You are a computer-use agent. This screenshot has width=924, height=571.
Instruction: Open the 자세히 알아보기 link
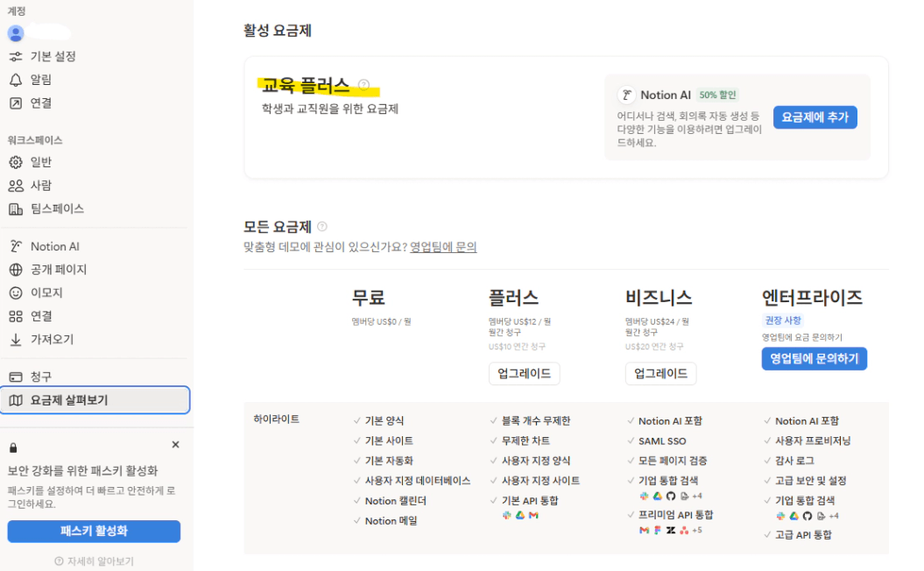[95, 561]
